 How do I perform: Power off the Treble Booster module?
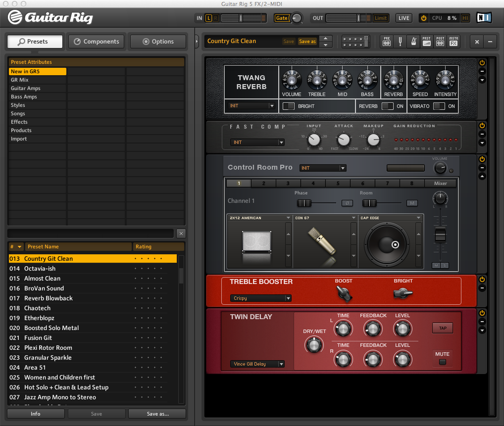pyautogui.click(x=482, y=280)
